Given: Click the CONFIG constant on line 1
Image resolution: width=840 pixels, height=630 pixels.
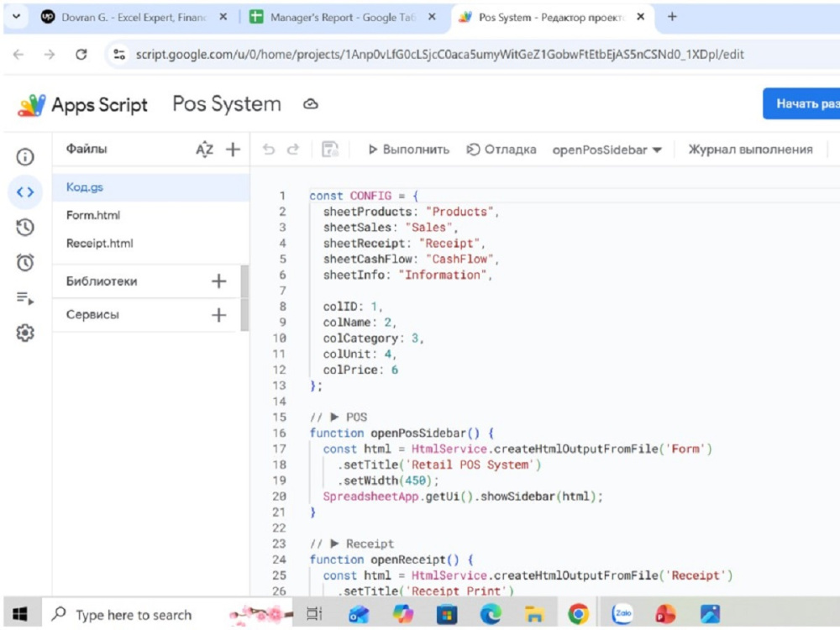Looking at the screenshot, I should 370,196.
